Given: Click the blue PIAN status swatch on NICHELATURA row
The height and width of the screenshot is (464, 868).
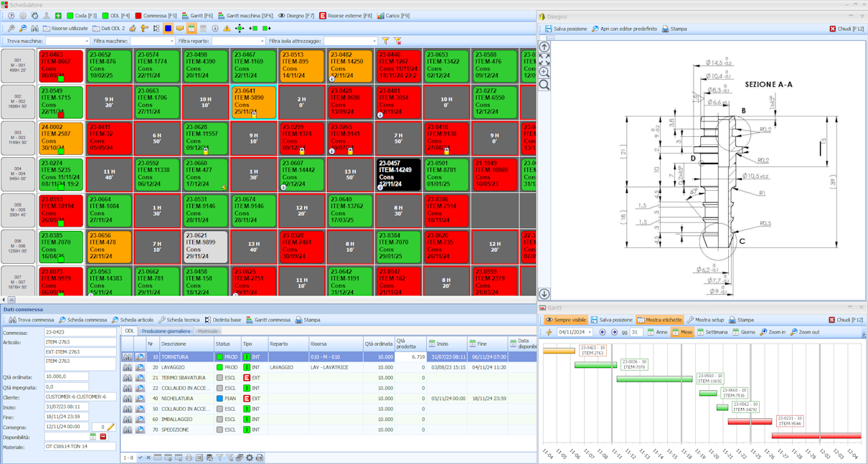Looking at the screenshot, I should pyautogui.click(x=220, y=398).
